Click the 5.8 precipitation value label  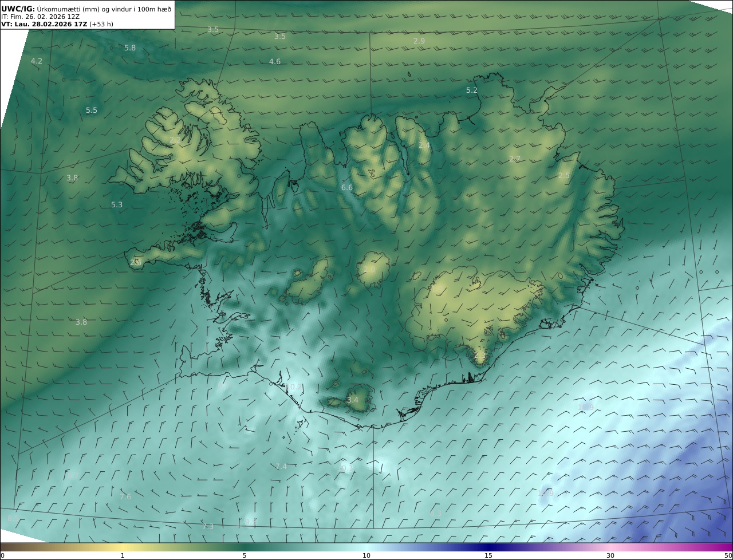pos(130,48)
